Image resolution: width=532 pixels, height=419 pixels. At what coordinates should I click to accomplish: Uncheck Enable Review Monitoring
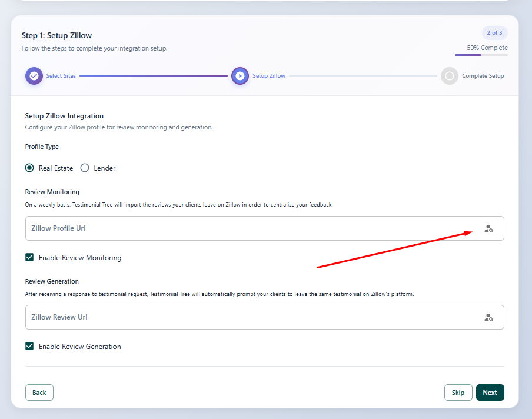(29, 257)
